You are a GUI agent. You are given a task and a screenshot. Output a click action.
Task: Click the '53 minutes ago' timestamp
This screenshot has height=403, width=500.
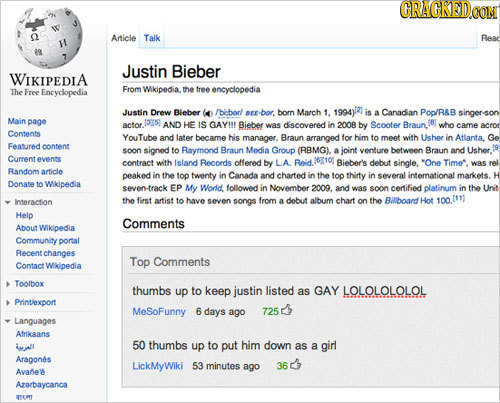click(x=226, y=366)
